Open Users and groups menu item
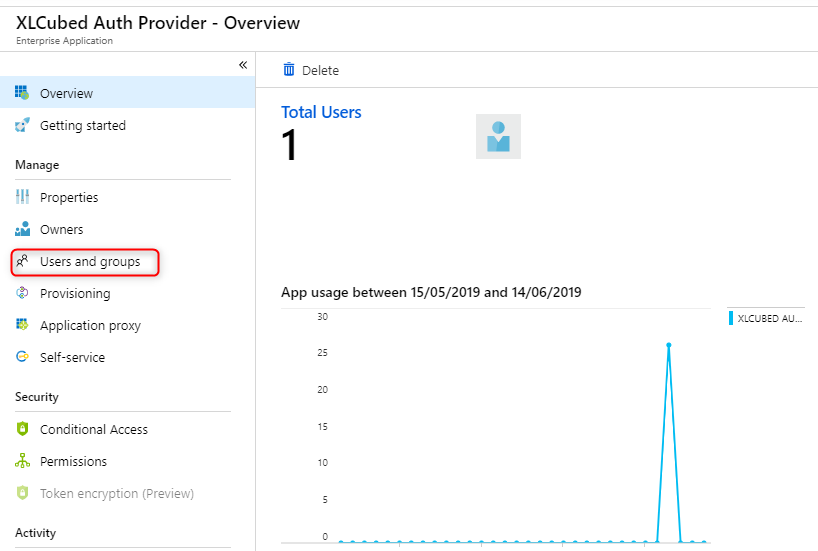 [x=89, y=262]
